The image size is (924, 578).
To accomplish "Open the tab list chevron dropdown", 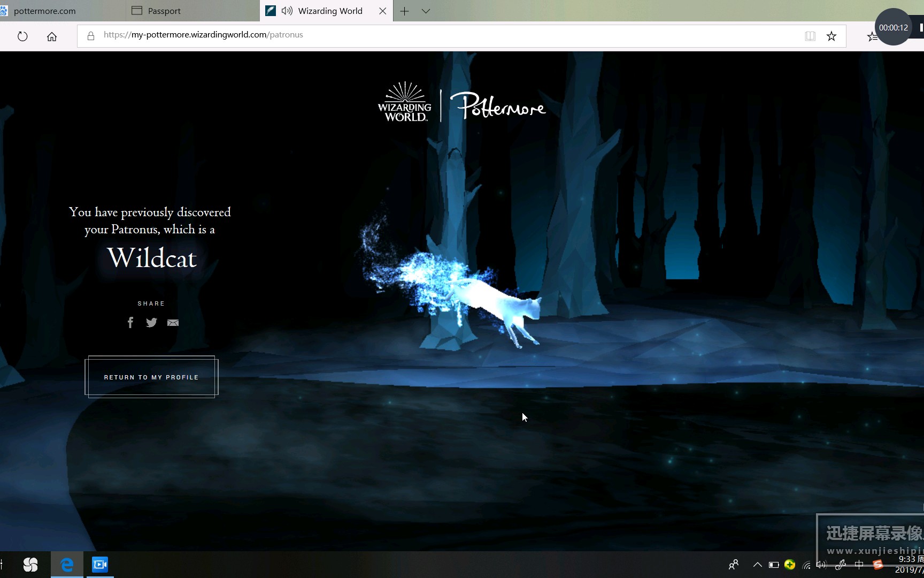I will (425, 11).
